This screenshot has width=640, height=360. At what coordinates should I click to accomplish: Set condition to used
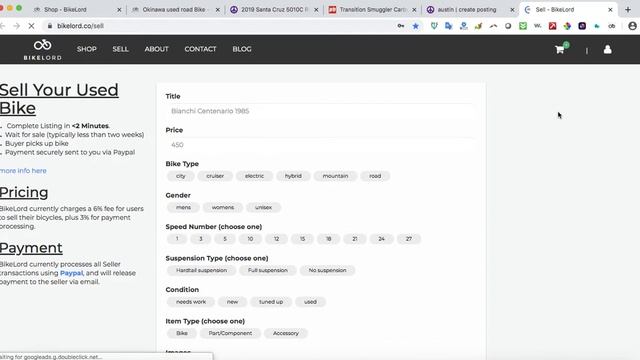coord(310,302)
